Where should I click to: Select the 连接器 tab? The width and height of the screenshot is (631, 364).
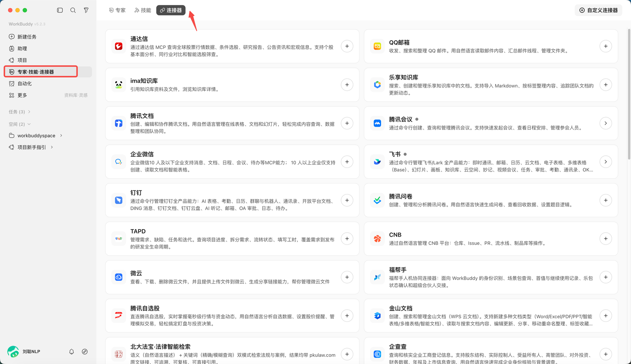tap(171, 10)
